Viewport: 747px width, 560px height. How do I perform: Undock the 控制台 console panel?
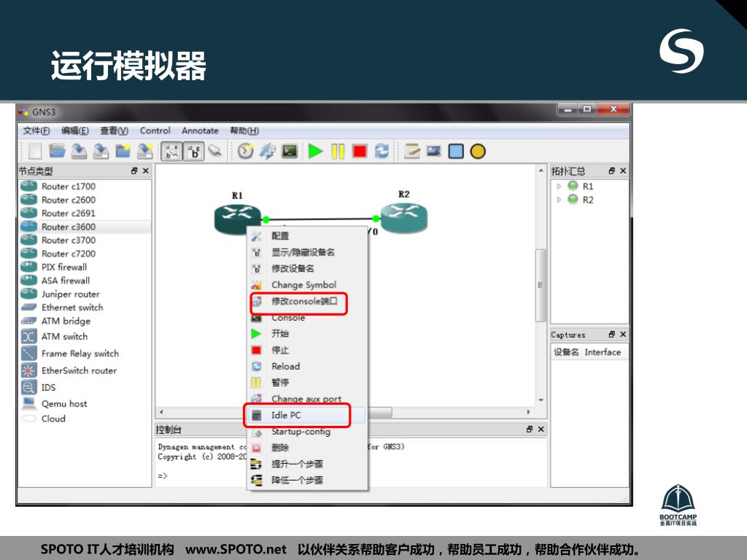tap(530, 429)
